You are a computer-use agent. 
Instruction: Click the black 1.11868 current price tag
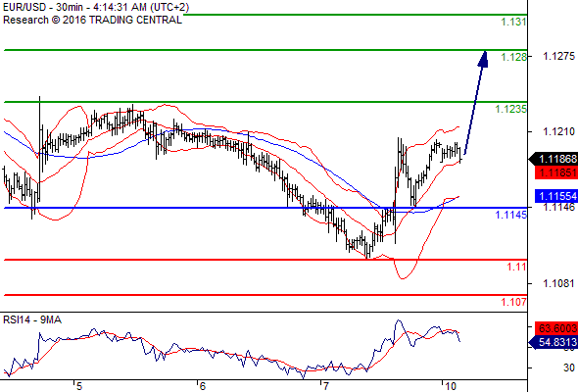[554, 160]
